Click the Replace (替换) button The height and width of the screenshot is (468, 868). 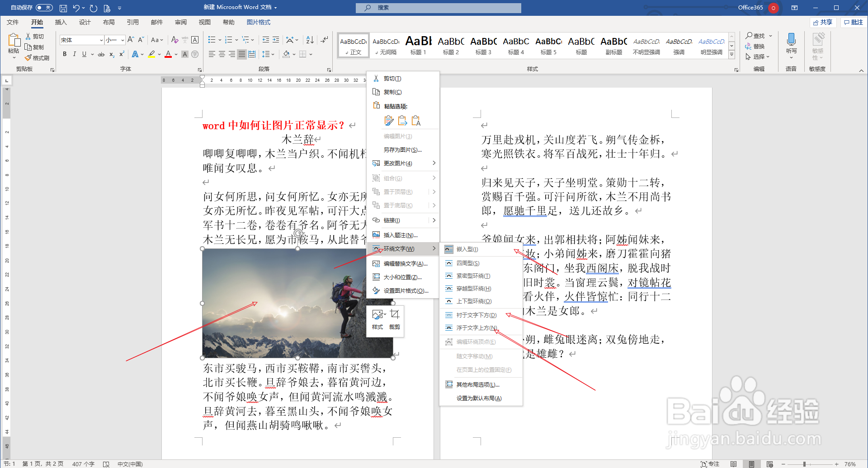[x=755, y=46]
